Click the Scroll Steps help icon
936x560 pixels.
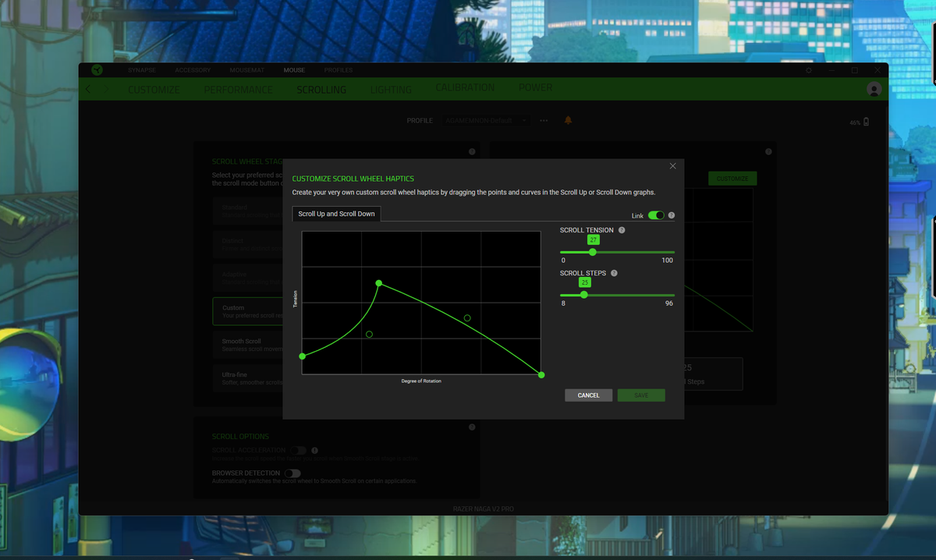613,273
